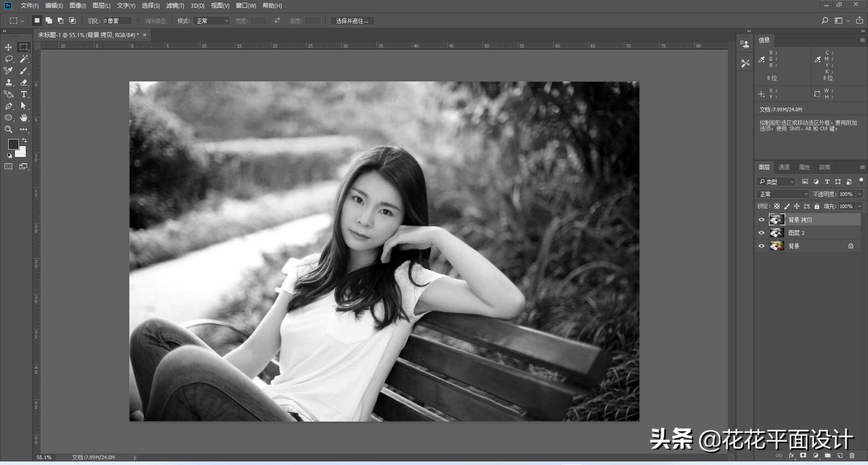Image resolution: width=868 pixels, height=465 pixels.
Task: Open the 滤镜 menu
Action: [175, 6]
